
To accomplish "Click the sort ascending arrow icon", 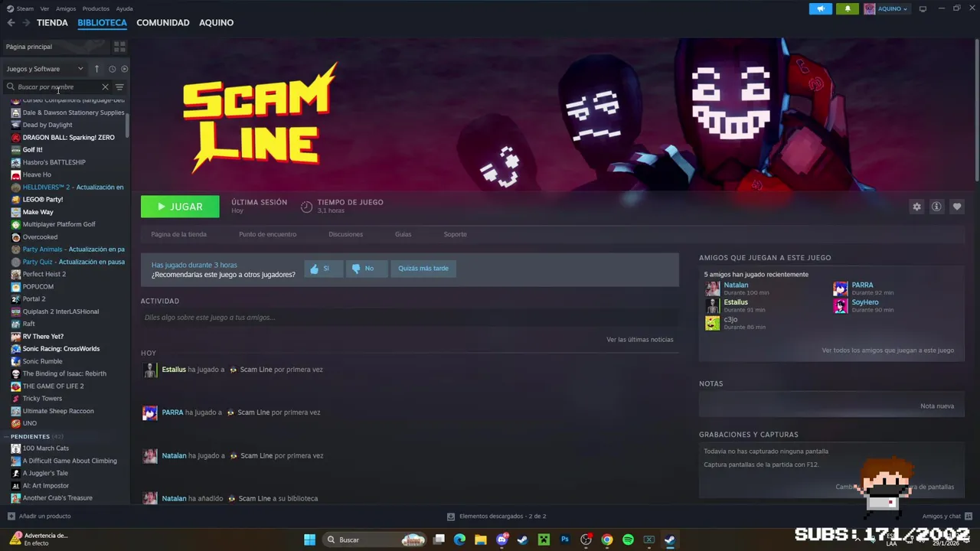I will tap(96, 69).
